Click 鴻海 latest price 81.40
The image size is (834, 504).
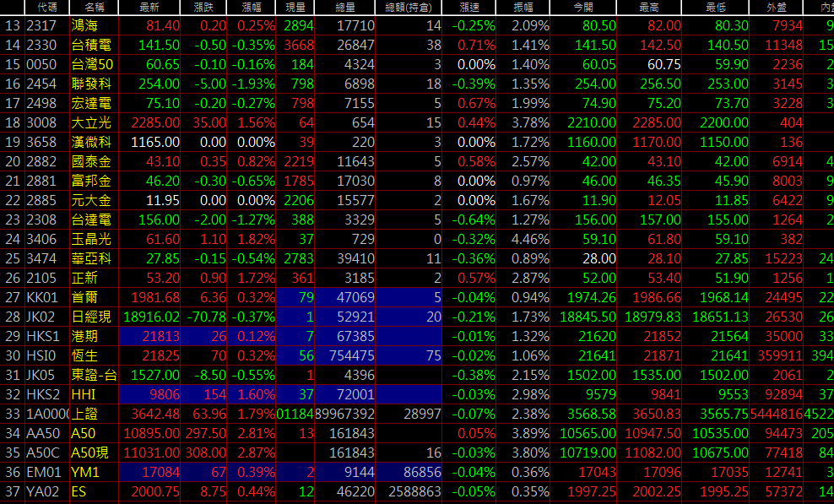point(163,25)
